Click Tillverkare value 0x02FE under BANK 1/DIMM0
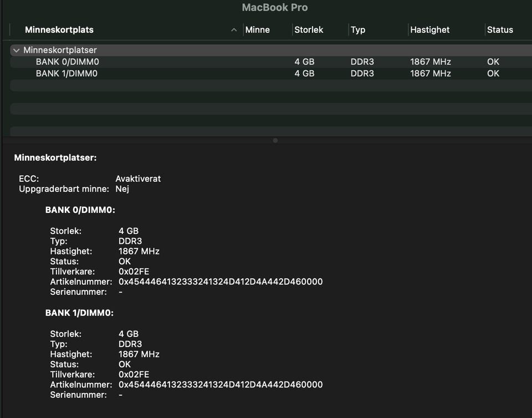Viewport: 532px width, 418px height. 134,375
